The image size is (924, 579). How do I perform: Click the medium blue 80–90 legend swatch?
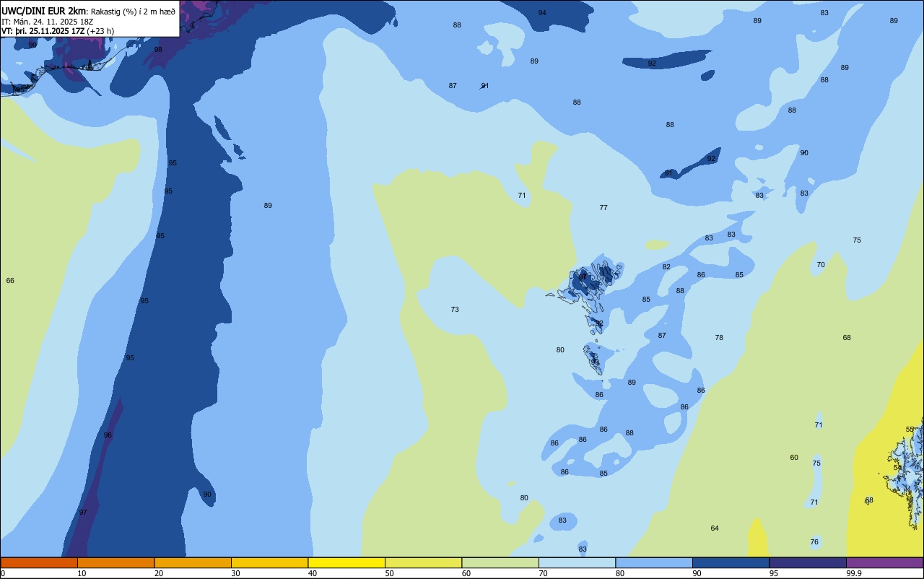pyautogui.click(x=654, y=562)
